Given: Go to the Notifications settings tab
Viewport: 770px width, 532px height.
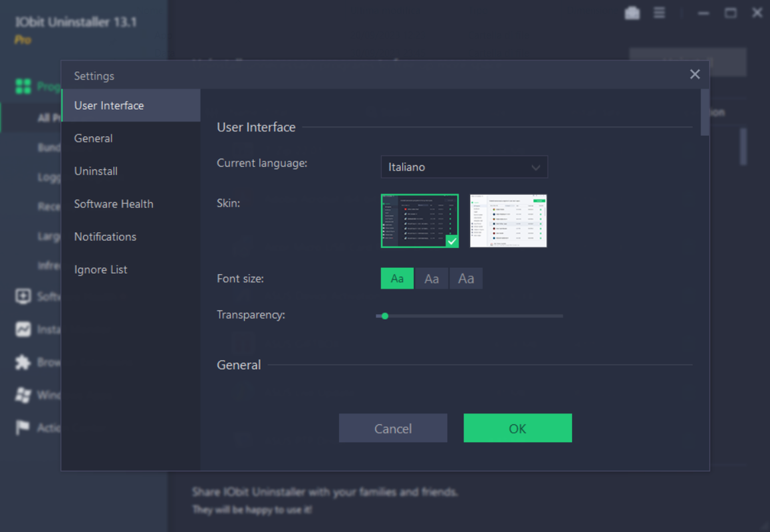Looking at the screenshot, I should click(x=130, y=237).
